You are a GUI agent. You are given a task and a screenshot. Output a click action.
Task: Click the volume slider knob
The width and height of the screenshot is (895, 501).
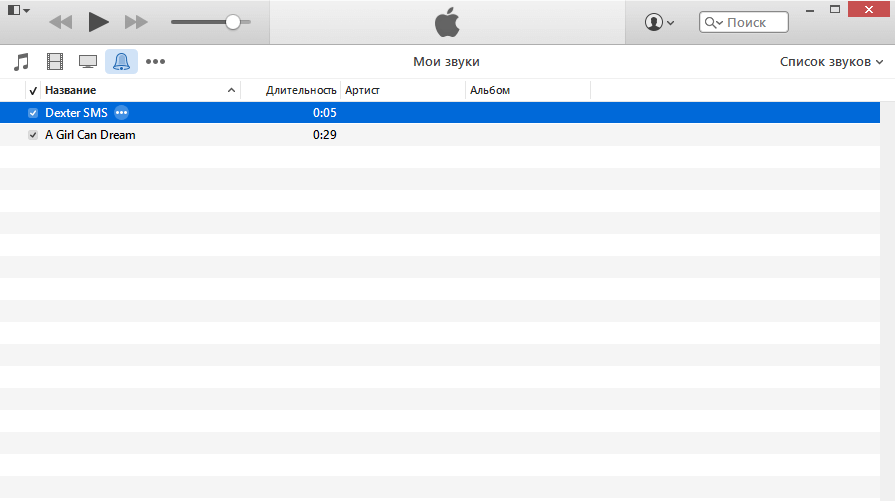(x=233, y=21)
